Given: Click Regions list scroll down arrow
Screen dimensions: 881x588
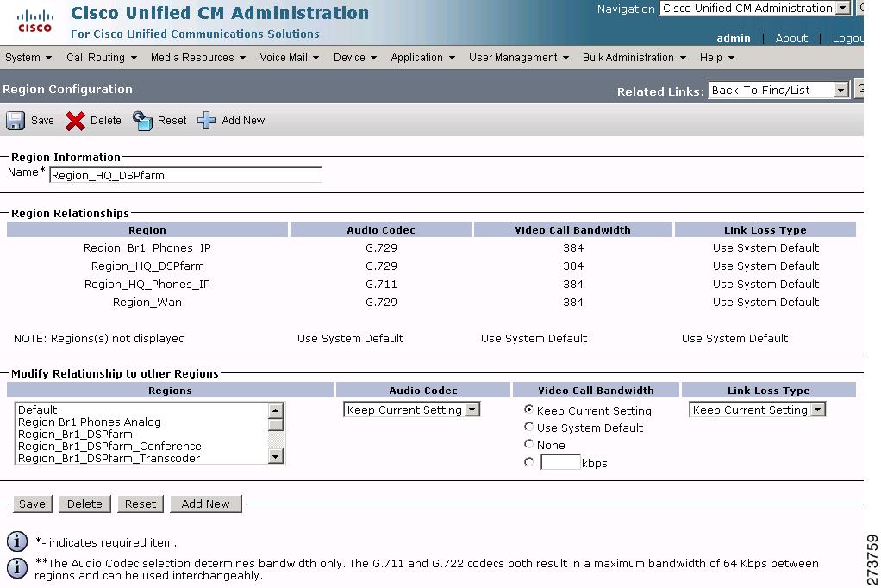Looking at the screenshot, I should (x=275, y=456).
